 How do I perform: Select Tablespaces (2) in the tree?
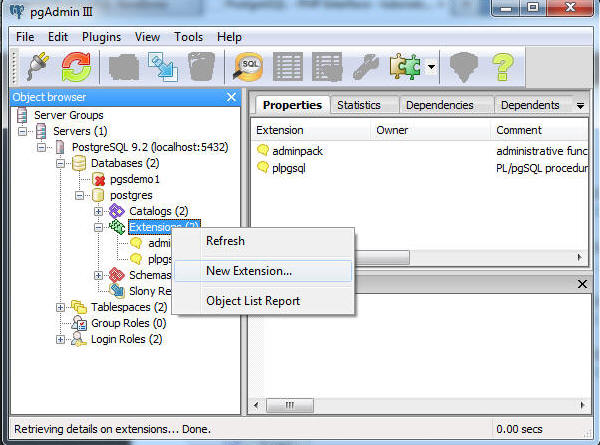pyautogui.click(x=129, y=307)
